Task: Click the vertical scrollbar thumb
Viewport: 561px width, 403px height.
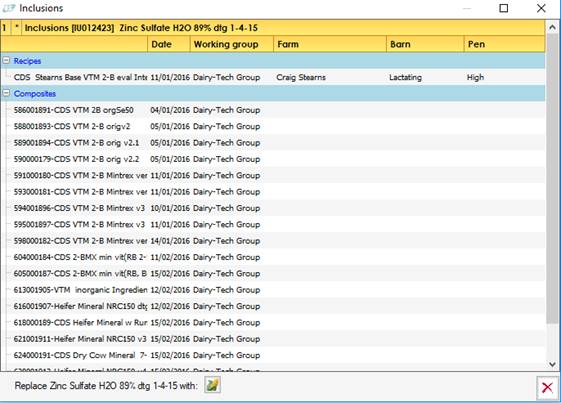Action: coord(552,179)
